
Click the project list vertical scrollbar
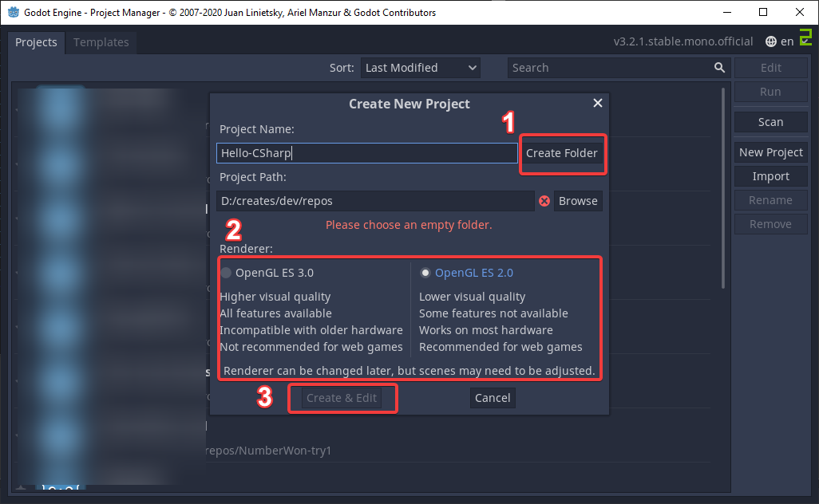click(x=723, y=188)
